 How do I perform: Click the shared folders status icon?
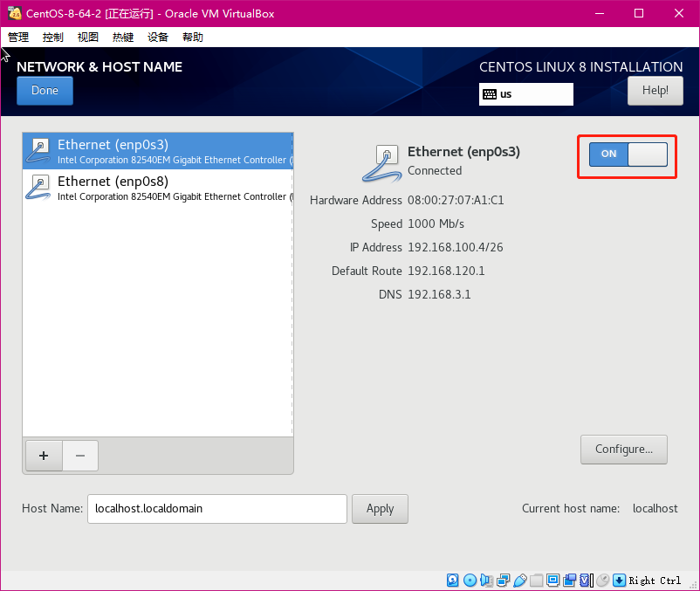pyautogui.click(x=536, y=580)
